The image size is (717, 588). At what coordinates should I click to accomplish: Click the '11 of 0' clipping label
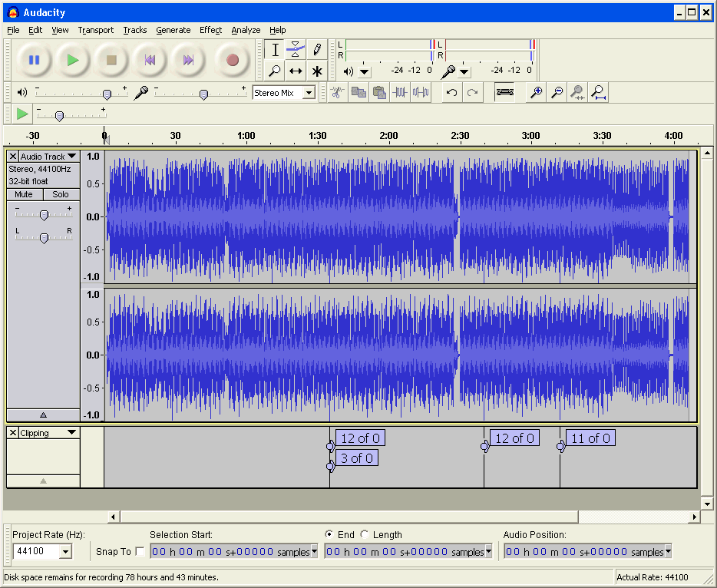tap(590, 438)
